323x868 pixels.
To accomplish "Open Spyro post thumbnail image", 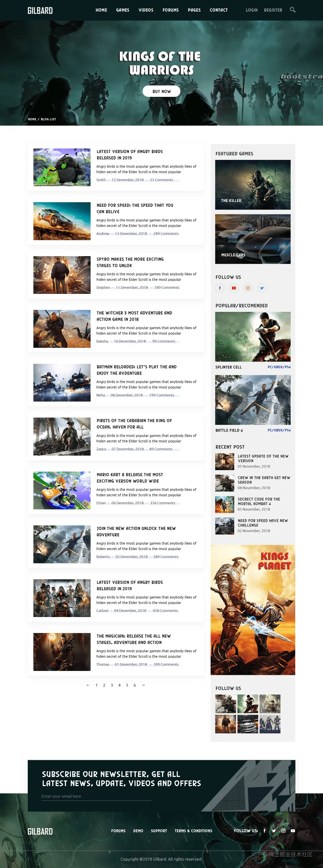I will point(62,275).
